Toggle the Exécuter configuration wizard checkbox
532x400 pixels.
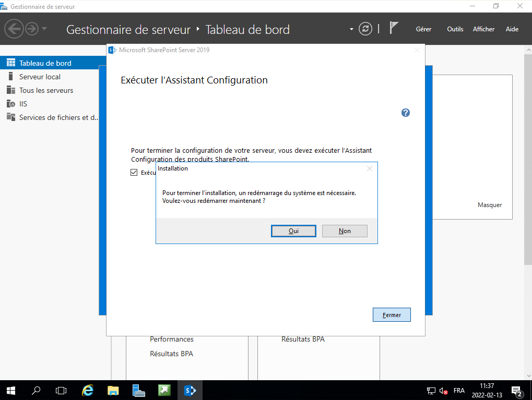pyautogui.click(x=134, y=173)
